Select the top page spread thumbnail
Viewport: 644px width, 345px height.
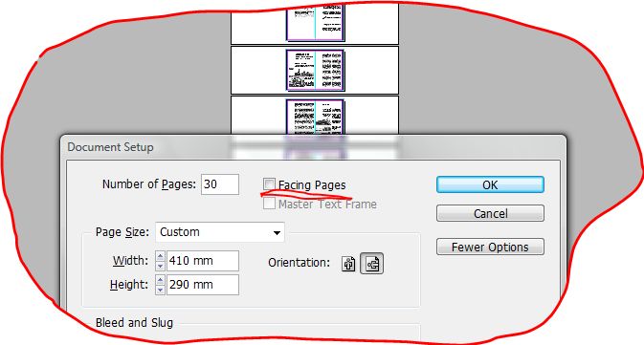(315, 23)
